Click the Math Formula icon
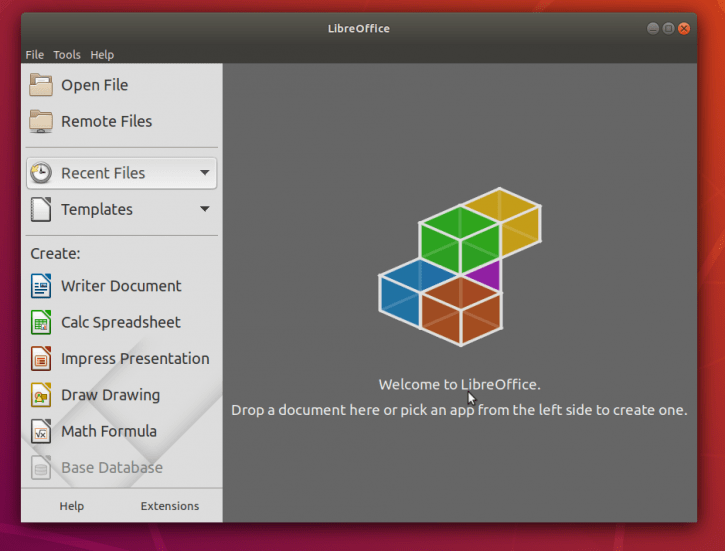The width and height of the screenshot is (725, 551). [x=41, y=431]
